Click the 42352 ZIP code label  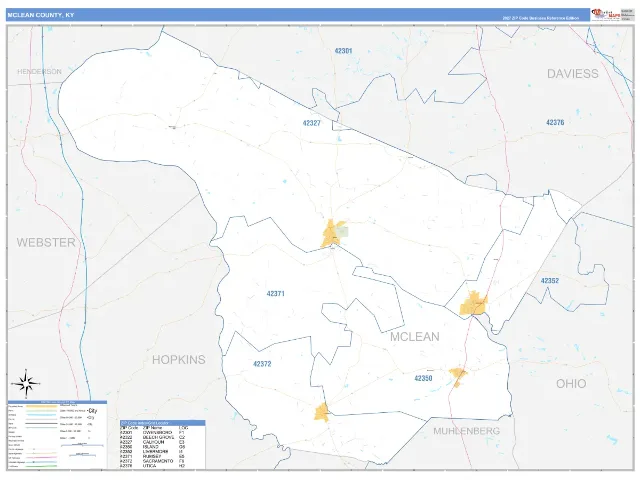(x=550, y=281)
